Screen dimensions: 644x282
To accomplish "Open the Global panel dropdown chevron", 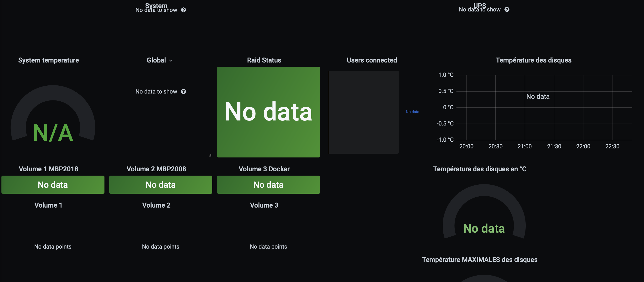I will click(x=171, y=61).
